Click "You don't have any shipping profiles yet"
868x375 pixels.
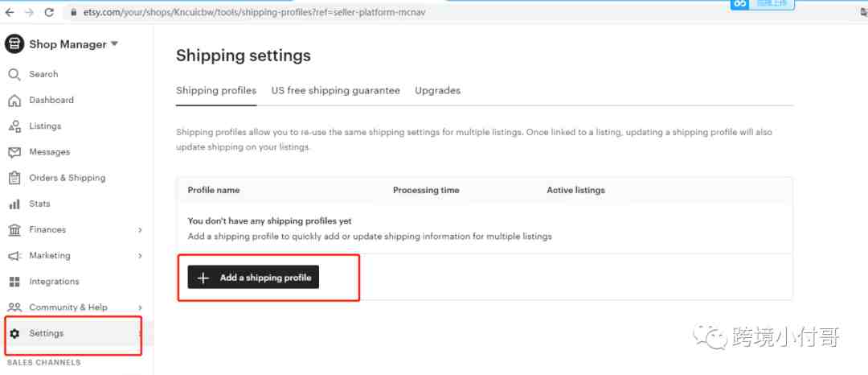[269, 221]
